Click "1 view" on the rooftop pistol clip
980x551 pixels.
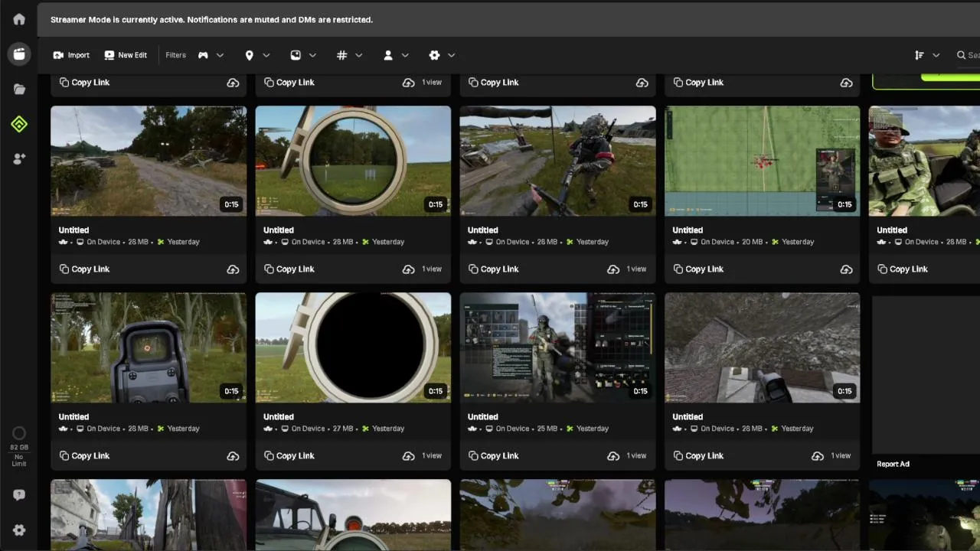841,456
